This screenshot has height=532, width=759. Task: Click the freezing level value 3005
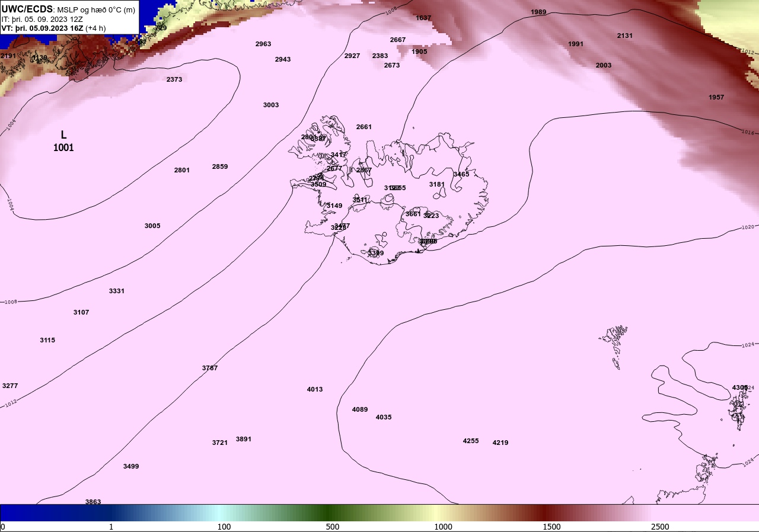(x=152, y=226)
